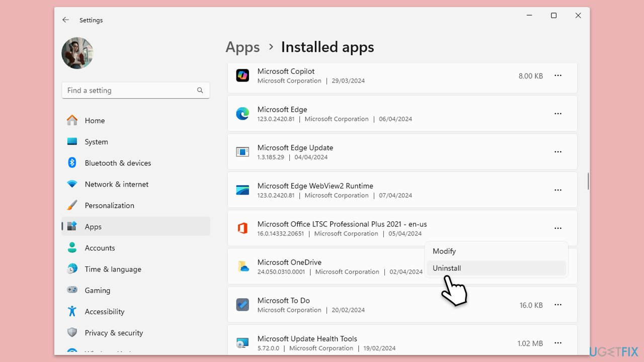Click the back arrow in Settings
The width and height of the screenshot is (644, 362).
[65, 20]
